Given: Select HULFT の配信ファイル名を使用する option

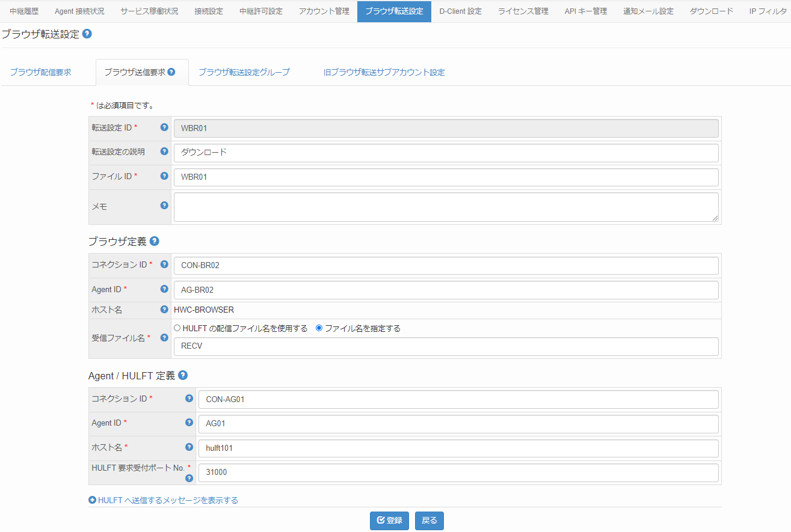Looking at the screenshot, I should pos(177,328).
